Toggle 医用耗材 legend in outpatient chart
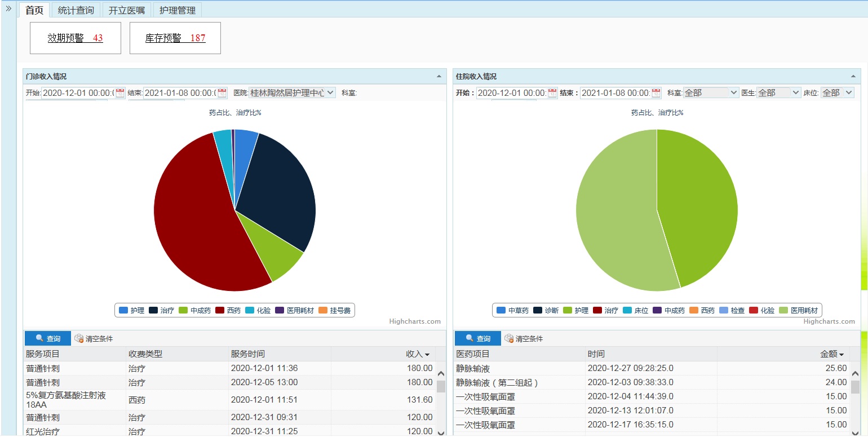This screenshot has height=437, width=868. pyautogui.click(x=295, y=311)
